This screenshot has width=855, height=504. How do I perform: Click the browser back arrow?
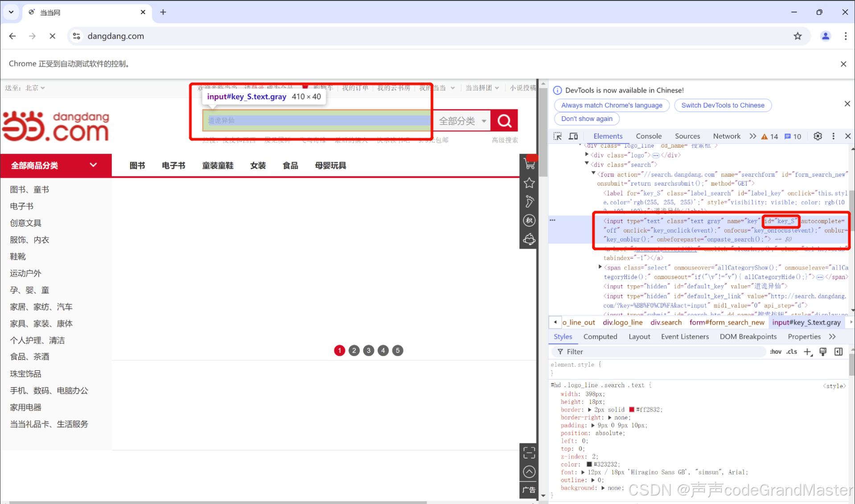point(12,36)
